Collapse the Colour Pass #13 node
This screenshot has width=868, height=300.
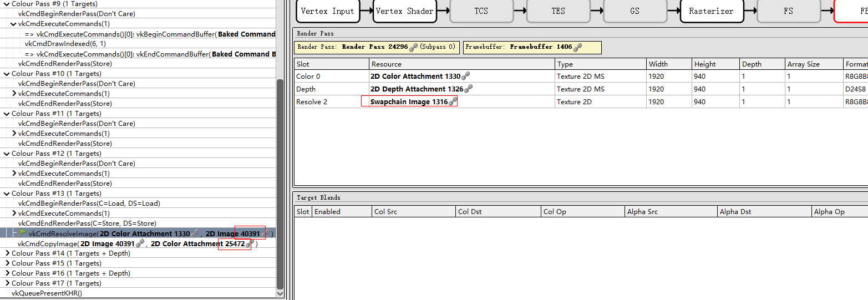(7, 194)
